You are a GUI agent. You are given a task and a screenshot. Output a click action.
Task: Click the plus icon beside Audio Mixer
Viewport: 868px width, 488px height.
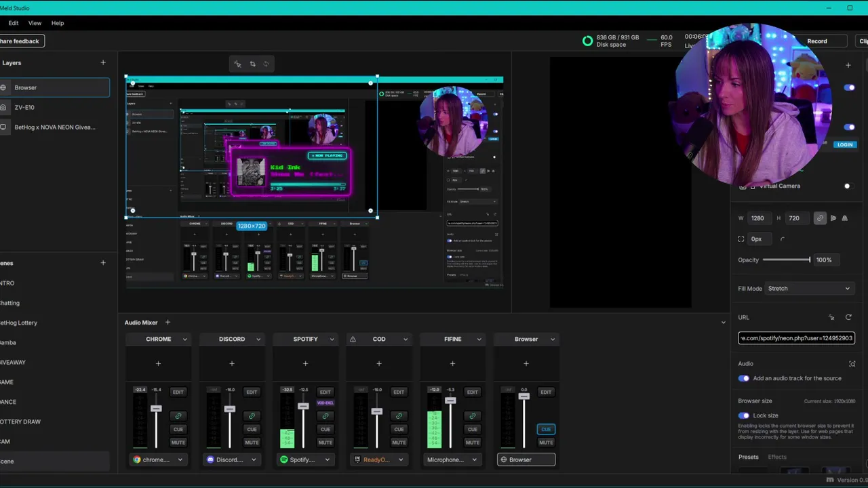167,323
